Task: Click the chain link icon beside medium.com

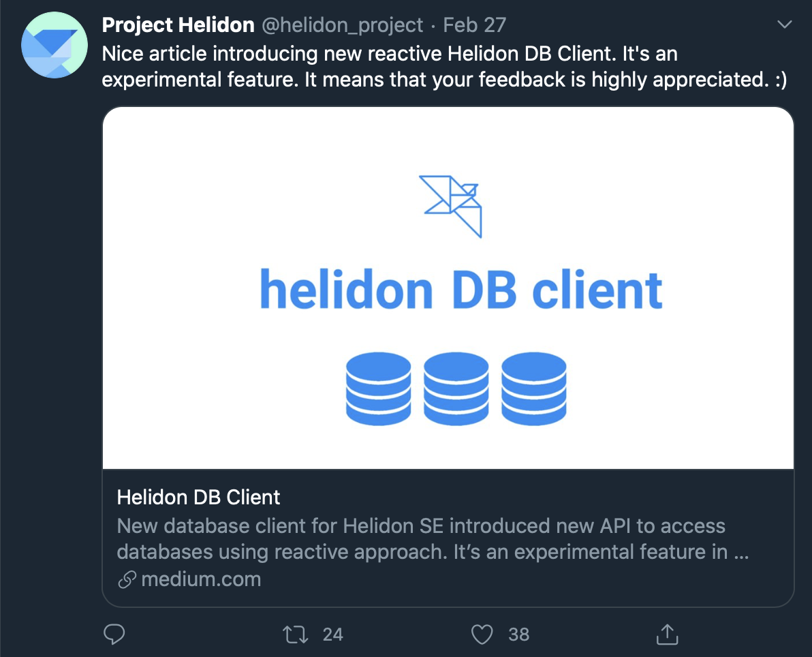Action: (127, 580)
